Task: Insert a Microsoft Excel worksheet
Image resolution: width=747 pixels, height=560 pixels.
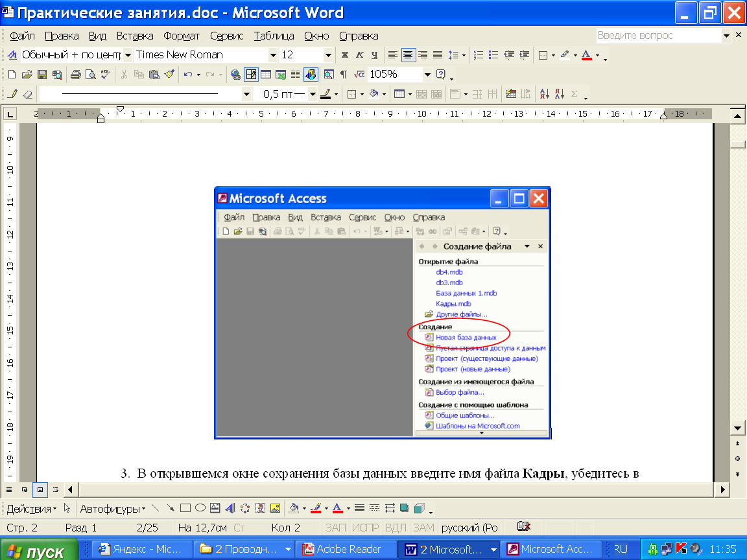Action: point(281,75)
